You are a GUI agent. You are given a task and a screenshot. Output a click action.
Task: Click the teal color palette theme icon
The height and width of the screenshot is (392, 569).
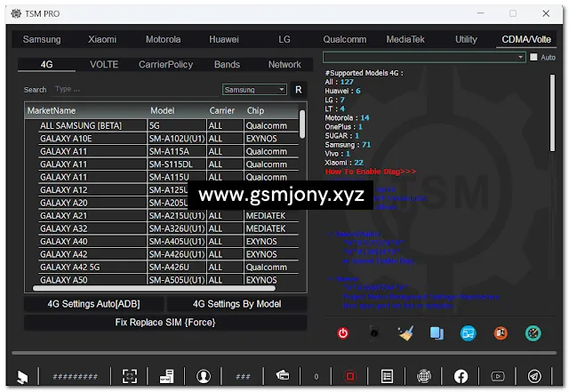pos(533,333)
